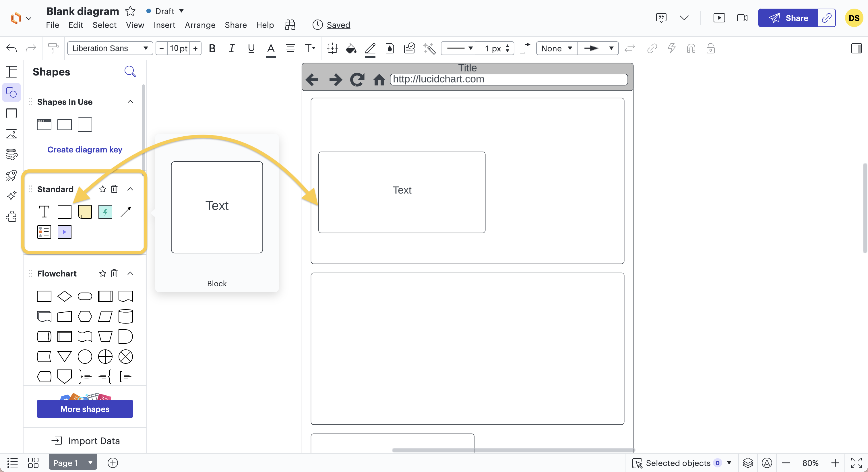Click the browser mockup URL field

point(509,80)
